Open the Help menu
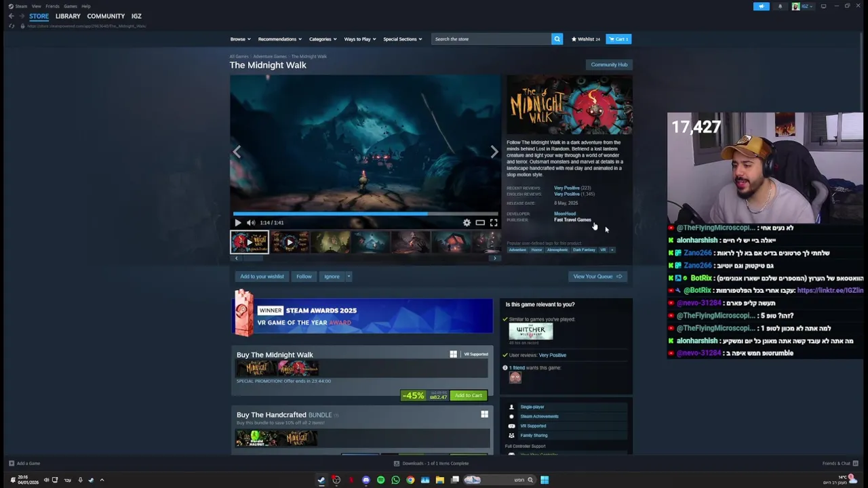This screenshot has width=868, height=488. click(86, 6)
